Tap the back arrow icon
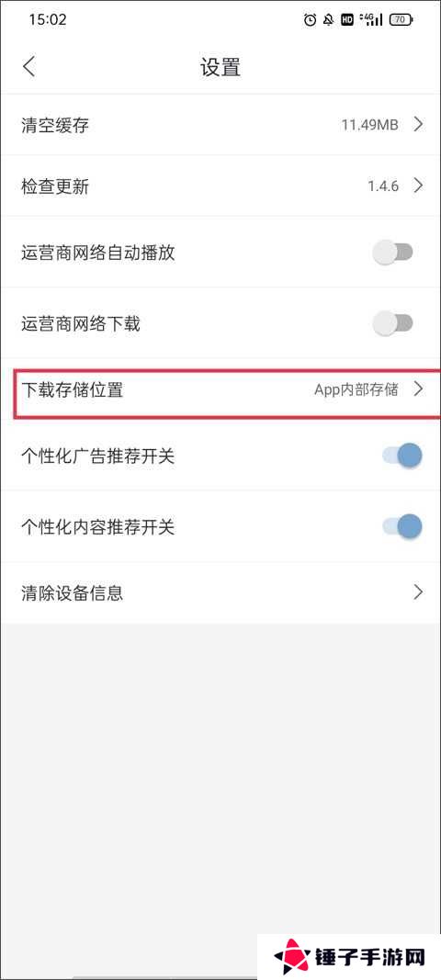Image resolution: width=441 pixels, height=980 pixels. click(x=28, y=67)
